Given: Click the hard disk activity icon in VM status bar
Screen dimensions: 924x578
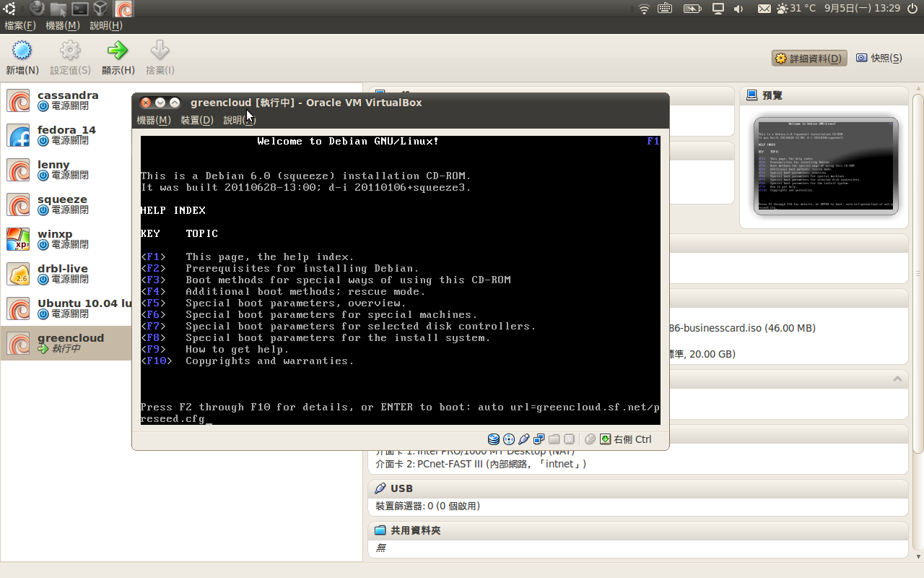Looking at the screenshot, I should (494, 439).
